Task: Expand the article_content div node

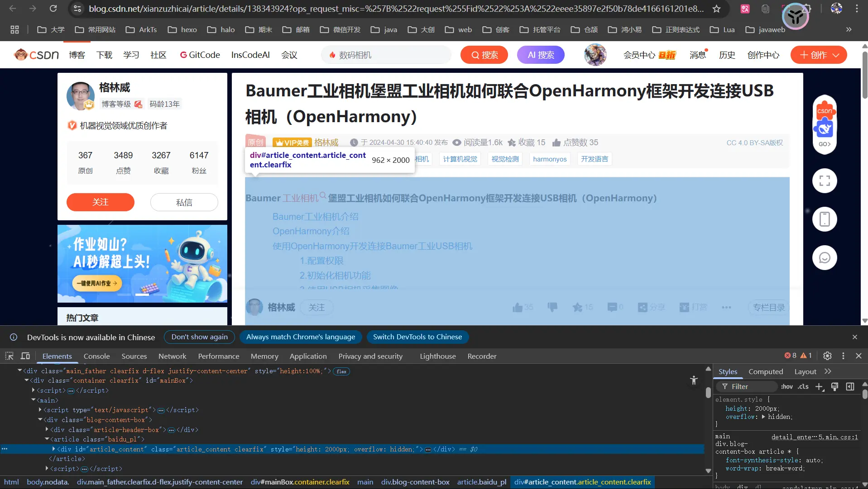Action: 54,449
